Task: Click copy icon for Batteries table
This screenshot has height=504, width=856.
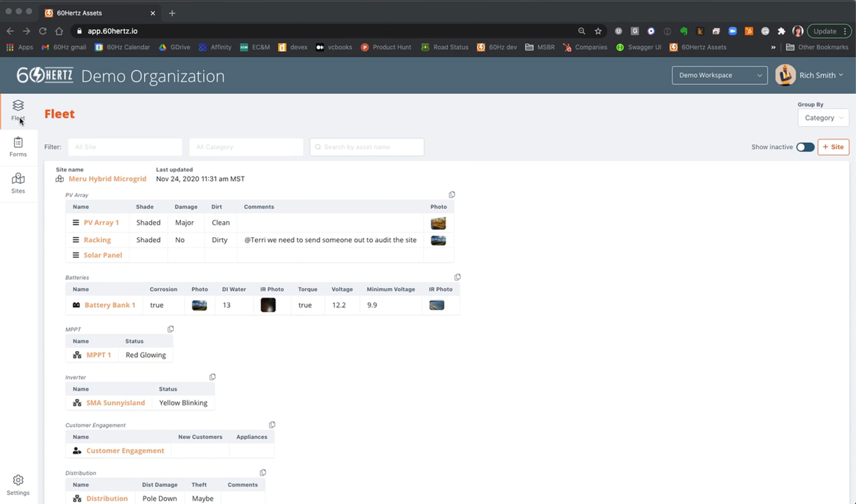Action: [x=457, y=277]
